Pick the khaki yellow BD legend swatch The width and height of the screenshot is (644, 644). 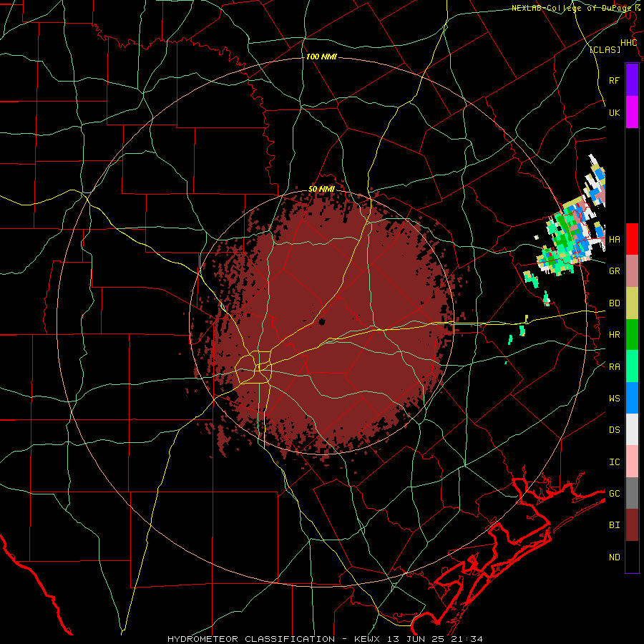coord(632,303)
